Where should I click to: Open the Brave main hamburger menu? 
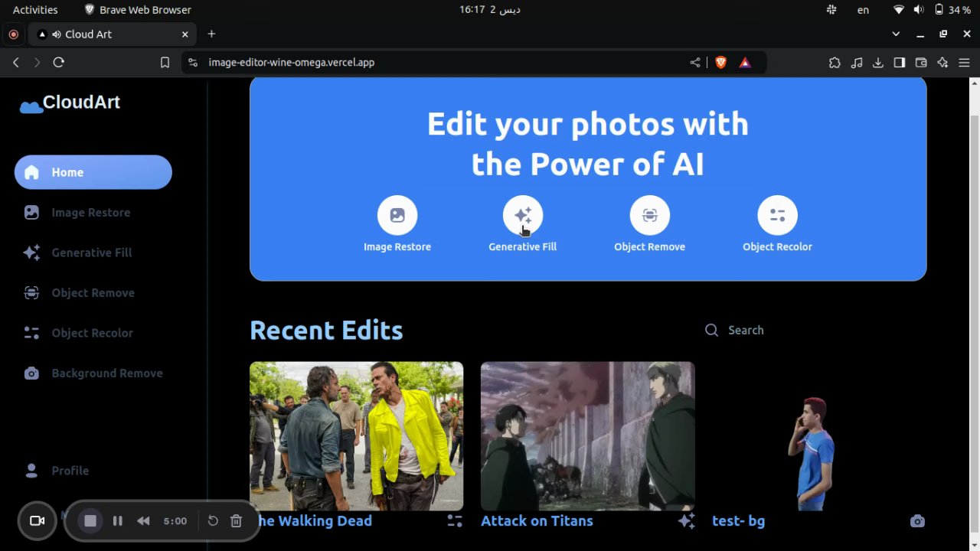pyautogui.click(x=965, y=62)
